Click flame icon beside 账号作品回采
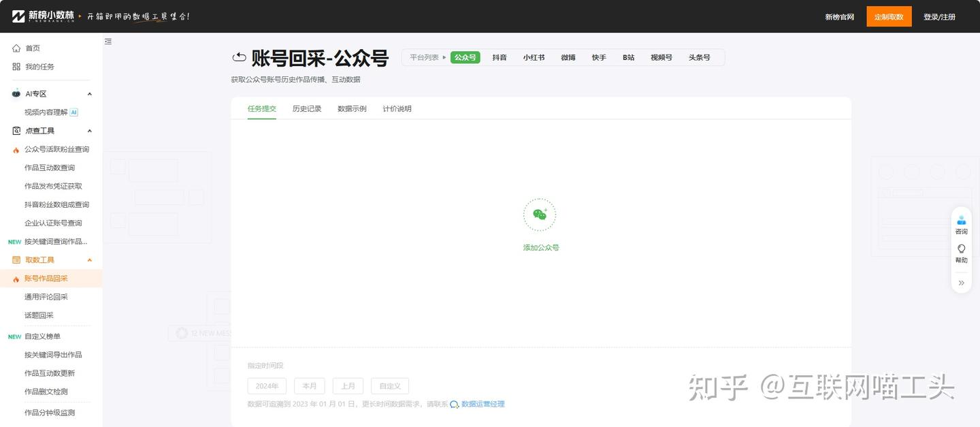The height and width of the screenshot is (427, 980). point(16,279)
